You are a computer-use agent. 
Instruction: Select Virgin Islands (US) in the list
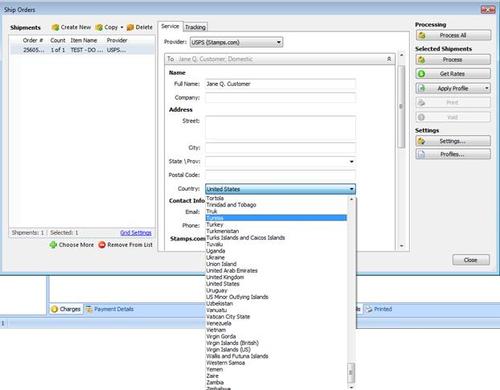click(x=276, y=350)
